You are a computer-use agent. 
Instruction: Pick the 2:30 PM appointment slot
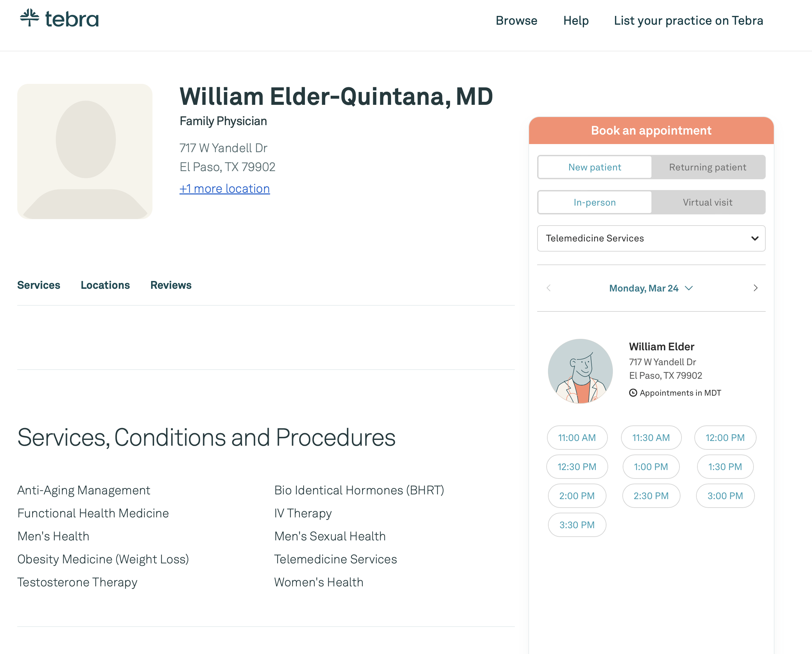click(x=651, y=496)
